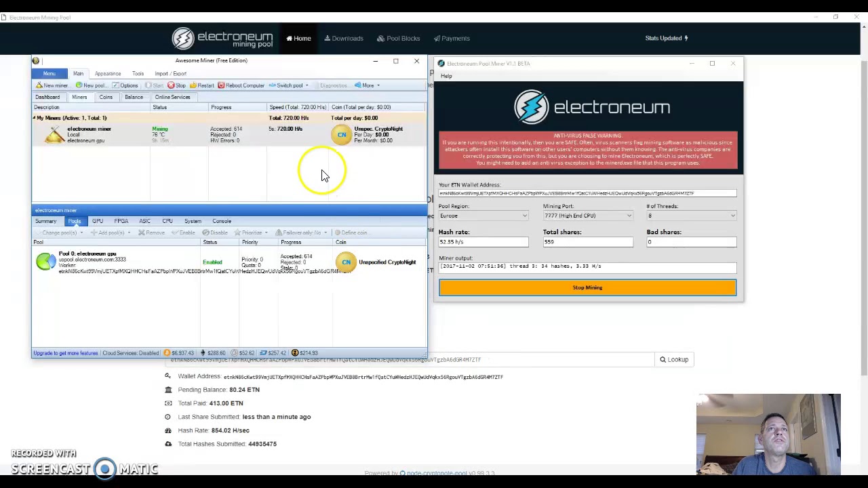Switch to the Tools ribbon tab
Screen dimensions: 868x488
[138, 73]
